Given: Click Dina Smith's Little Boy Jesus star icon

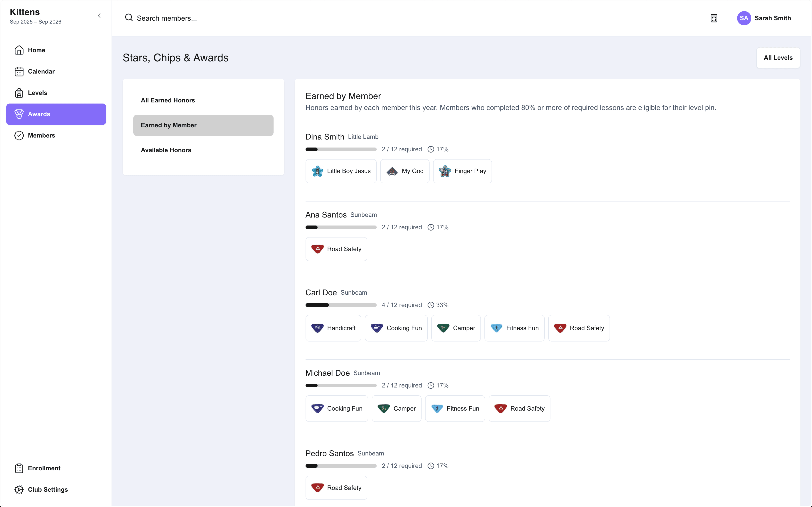Looking at the screenshot, I should pos(317,171).
